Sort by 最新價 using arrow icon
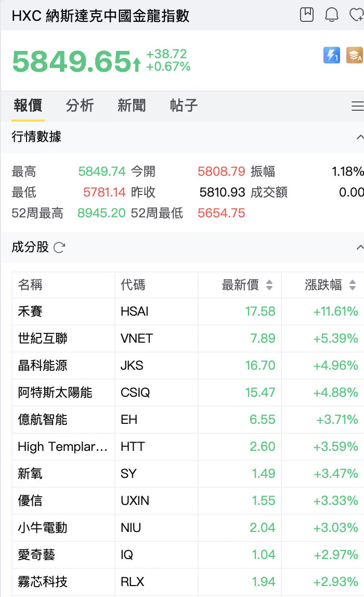Screen dimensions: 364x597 [x=269, y=285]
